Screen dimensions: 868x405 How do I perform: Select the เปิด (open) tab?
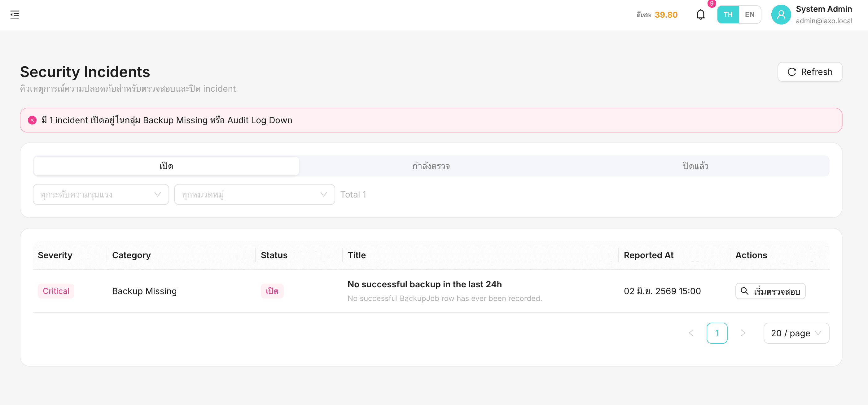click(x=166, y=166)
